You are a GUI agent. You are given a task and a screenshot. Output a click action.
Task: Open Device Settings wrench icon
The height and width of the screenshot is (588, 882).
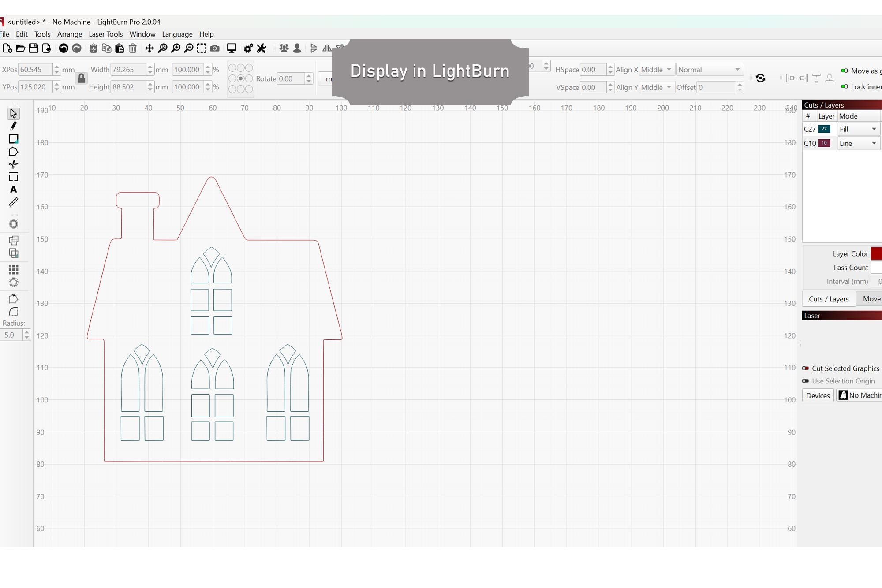[x=262, y=48]
